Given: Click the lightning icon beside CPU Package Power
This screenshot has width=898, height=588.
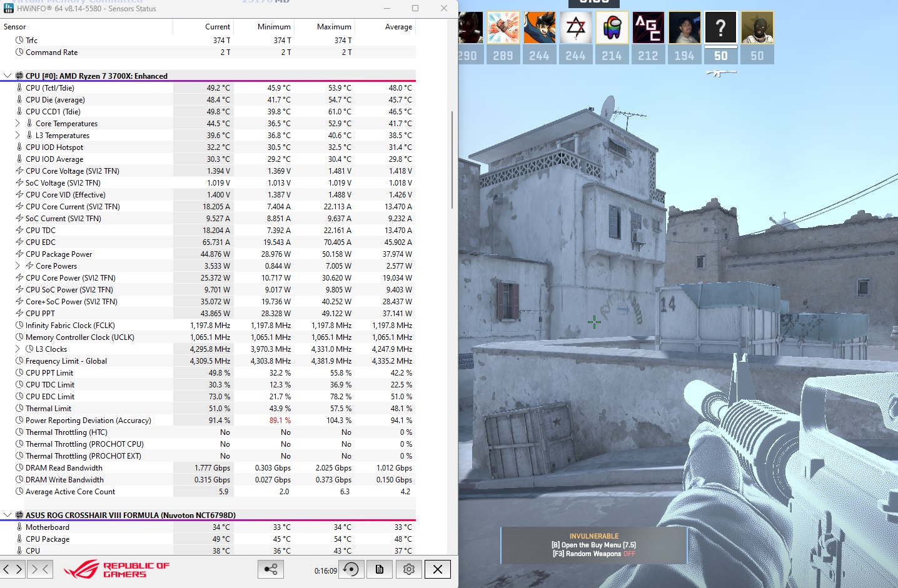Looking at the screenshot, I should [x=19, y=254].
